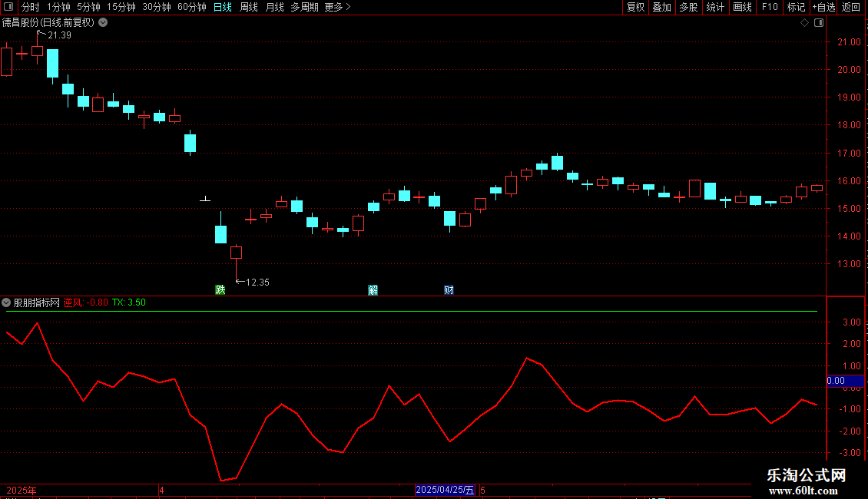Click the 17.00 price axis label
This screenshot has width=868, height=499.
click(x=849, y=154)
